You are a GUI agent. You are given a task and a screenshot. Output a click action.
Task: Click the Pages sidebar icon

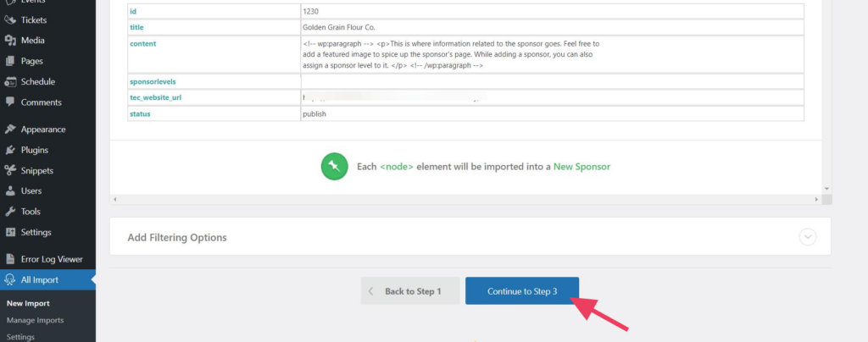(x=10, y=61)
